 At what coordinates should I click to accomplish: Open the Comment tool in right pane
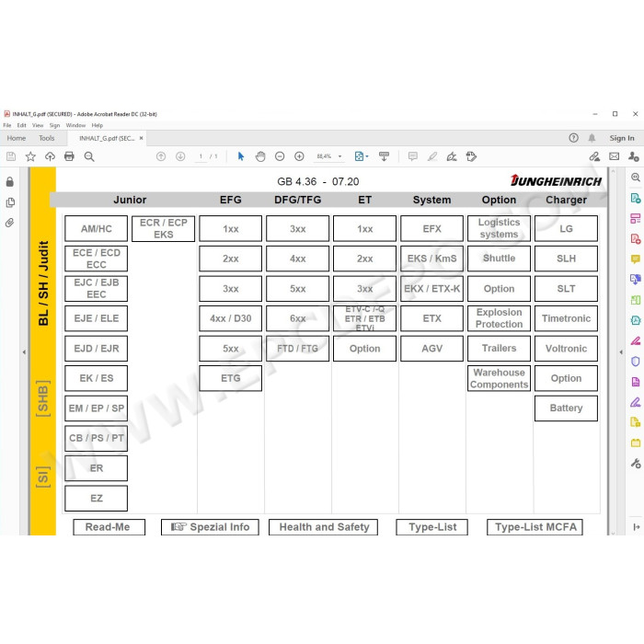click(636, 259)
